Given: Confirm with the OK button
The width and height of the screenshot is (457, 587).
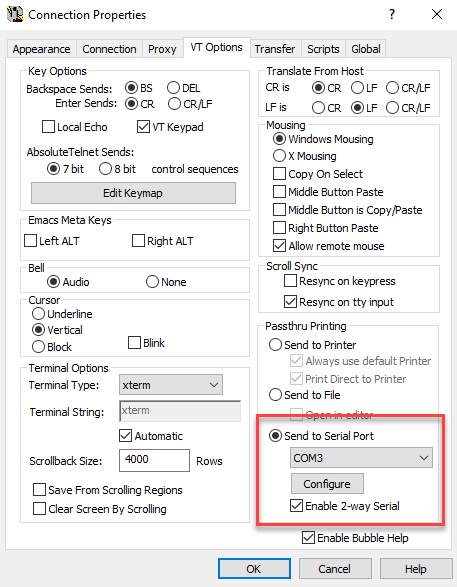Looking at the screenshot, I should 254,569.
